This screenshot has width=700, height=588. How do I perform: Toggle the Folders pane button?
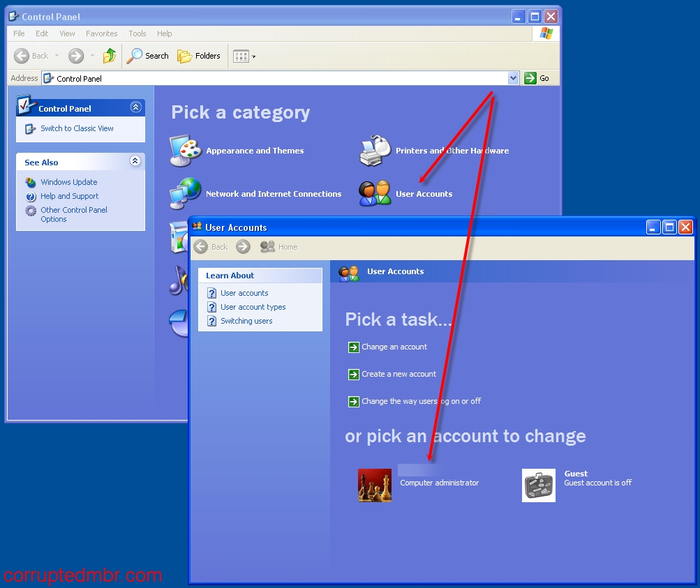[x=199, y=56]
